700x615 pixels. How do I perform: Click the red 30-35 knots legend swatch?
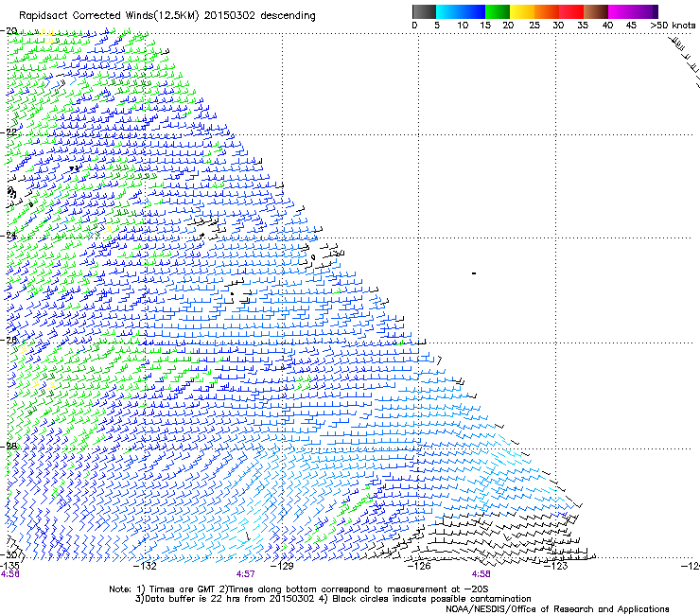571,11
